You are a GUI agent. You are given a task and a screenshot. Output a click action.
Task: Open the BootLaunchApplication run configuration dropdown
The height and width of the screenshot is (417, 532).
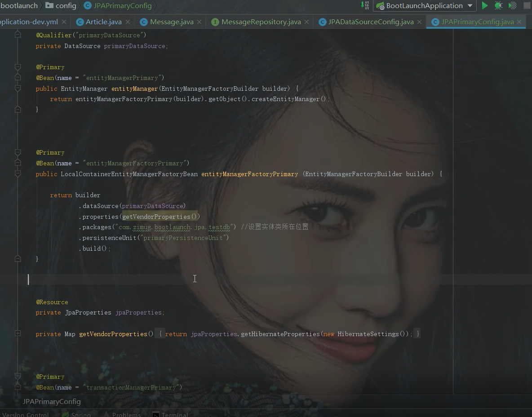point(424,6)
